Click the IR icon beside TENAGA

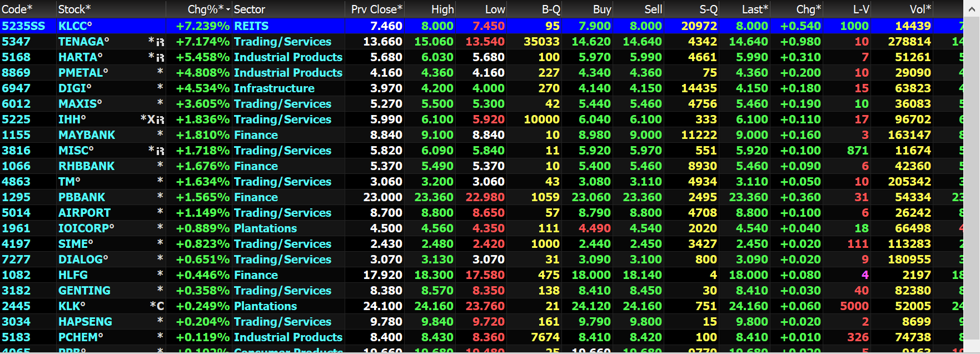(x=160, y=42)
